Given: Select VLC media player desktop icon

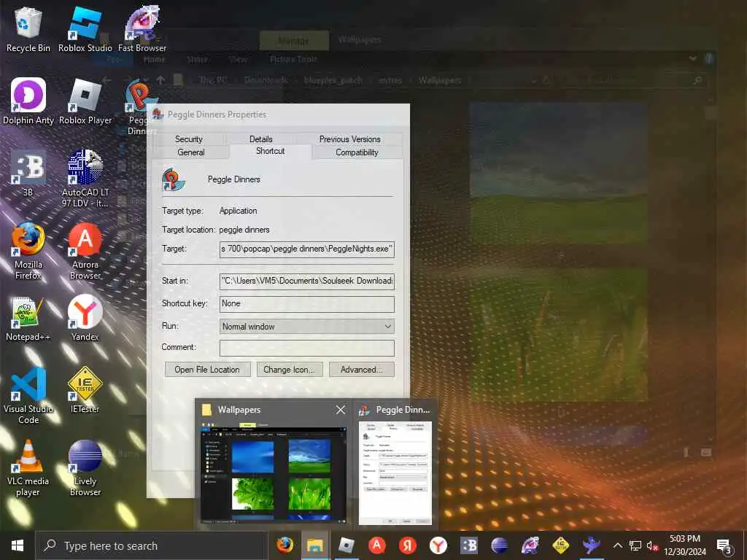Looking at the screenshot, I should (28, 468).
